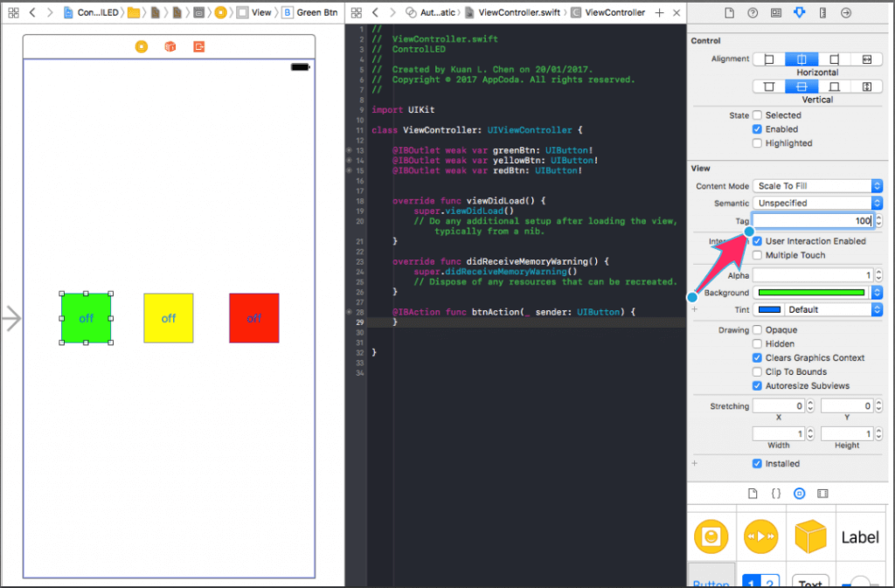
Task: Open the File inspector tab
Action: [729, 12]
